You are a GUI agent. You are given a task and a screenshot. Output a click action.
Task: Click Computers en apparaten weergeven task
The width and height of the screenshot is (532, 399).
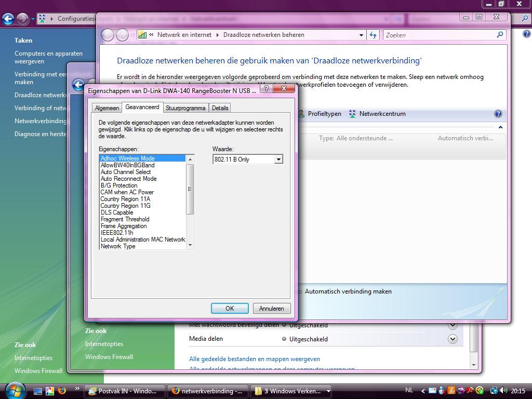click(48, 57)
